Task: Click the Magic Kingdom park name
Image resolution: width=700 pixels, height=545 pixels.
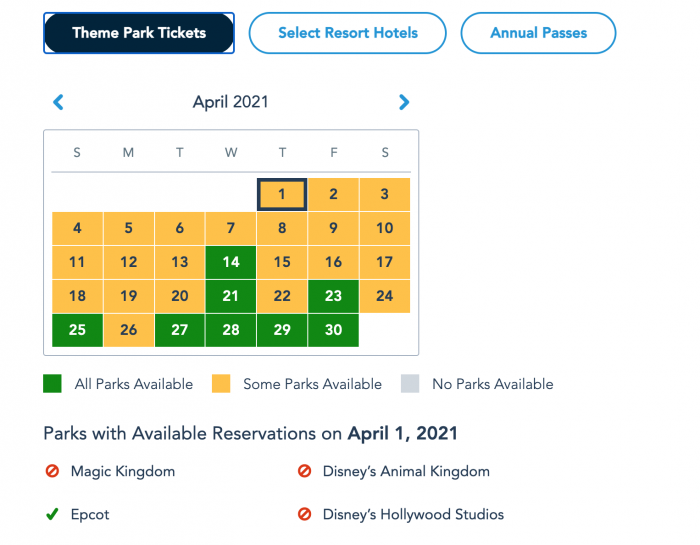Action: coord(122,471)
